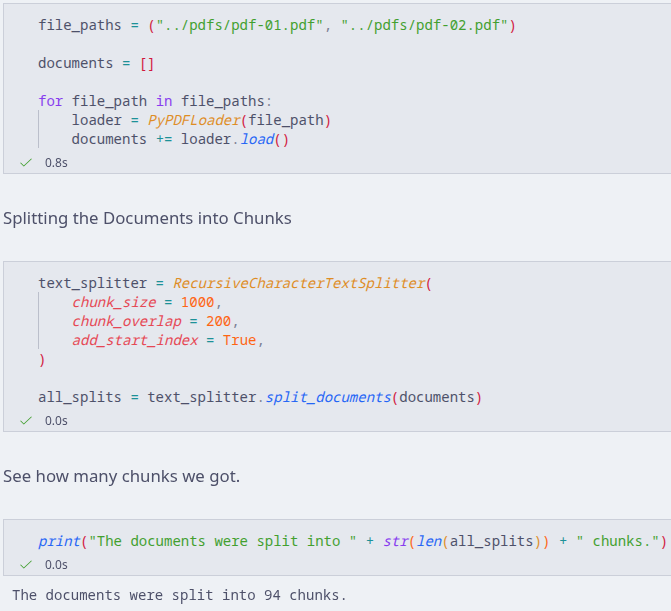
Task: Click the 'chunk_size = 1000' argument line
Action: (147, 303)
